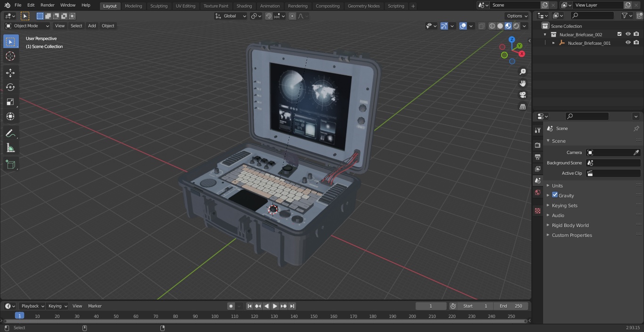The height and width of the screenshot is (332, 644).
Task: Hide Nuclear_Briefcase_002 collection in viewport
Action: 628,34
